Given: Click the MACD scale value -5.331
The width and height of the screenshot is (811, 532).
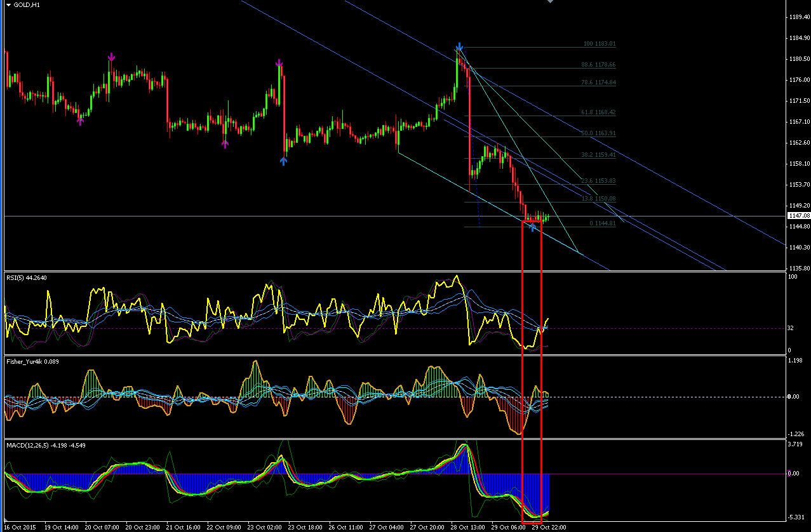Looking at the screenshot, I should click(796, 517).
